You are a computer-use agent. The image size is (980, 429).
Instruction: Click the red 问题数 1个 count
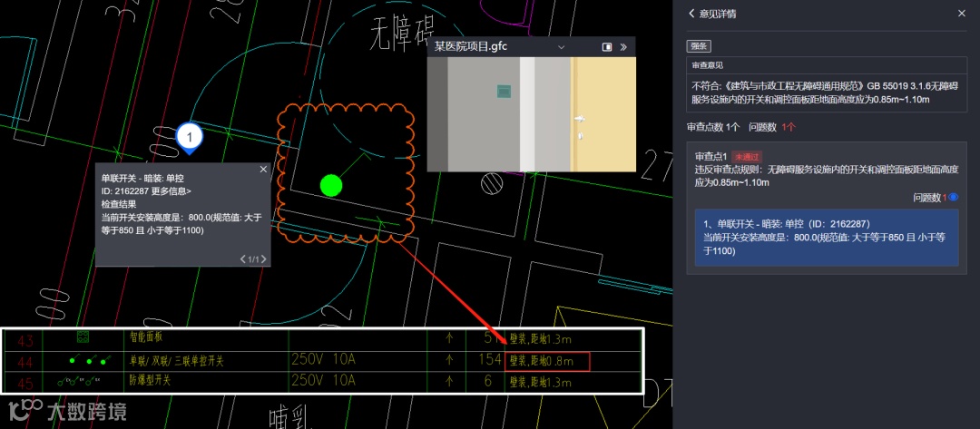tap(789, 127)
